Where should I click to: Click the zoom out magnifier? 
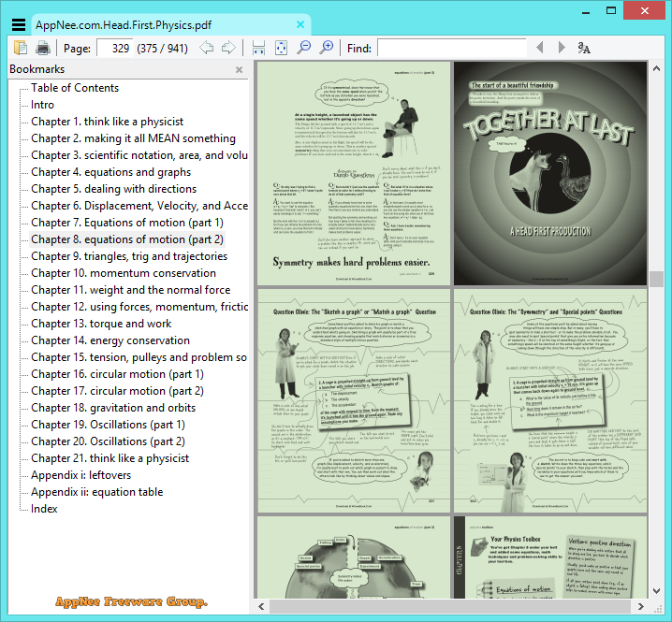pos(304,48)
